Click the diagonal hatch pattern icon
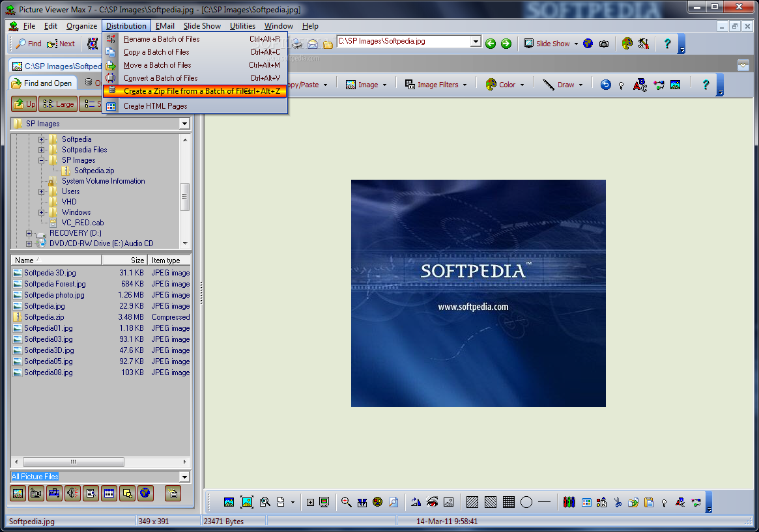Viewport: 759px width, 532px height. point(472,503)
